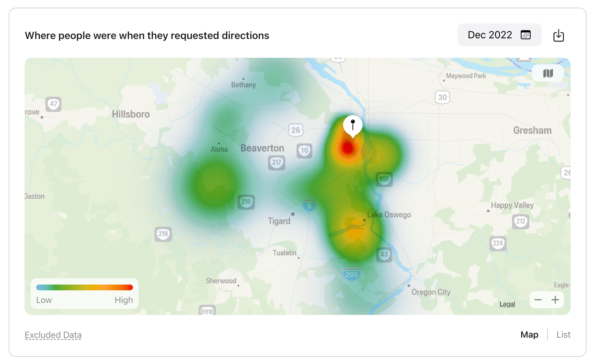Open the Legal link on map
The image size is (593, 364).
pos(507,304)
